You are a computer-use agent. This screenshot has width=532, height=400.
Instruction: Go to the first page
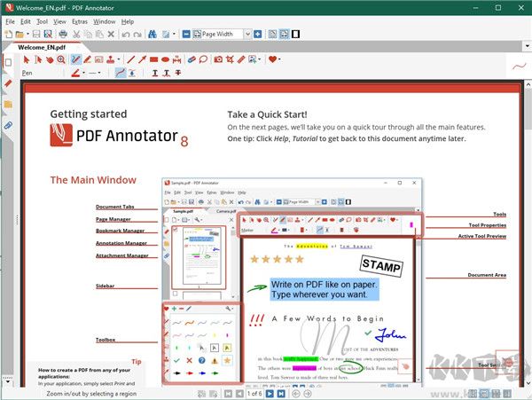[228, 394]
